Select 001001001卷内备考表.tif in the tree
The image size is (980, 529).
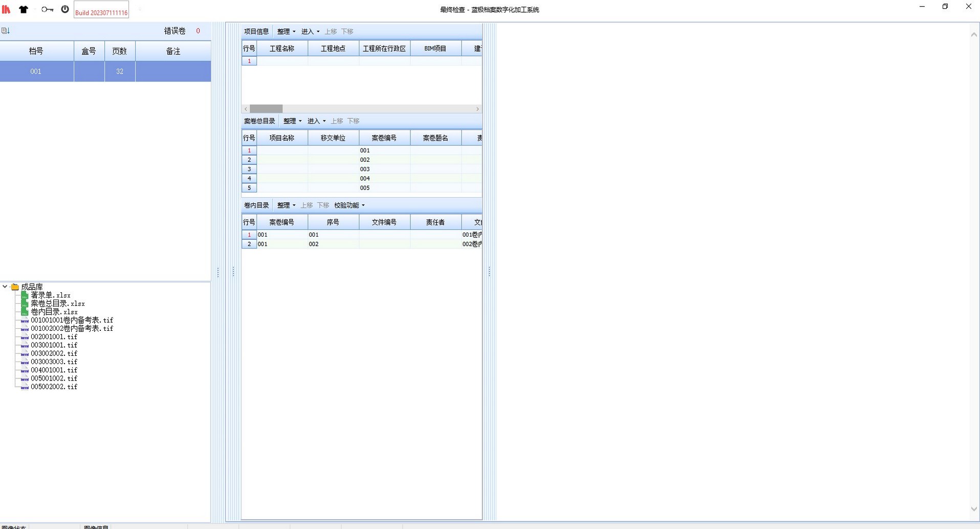pos(72,320)
